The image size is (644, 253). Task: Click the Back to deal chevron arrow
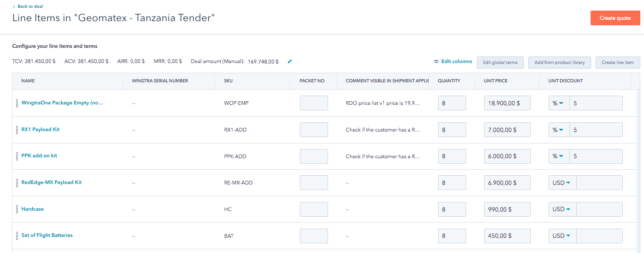[14, 6]
